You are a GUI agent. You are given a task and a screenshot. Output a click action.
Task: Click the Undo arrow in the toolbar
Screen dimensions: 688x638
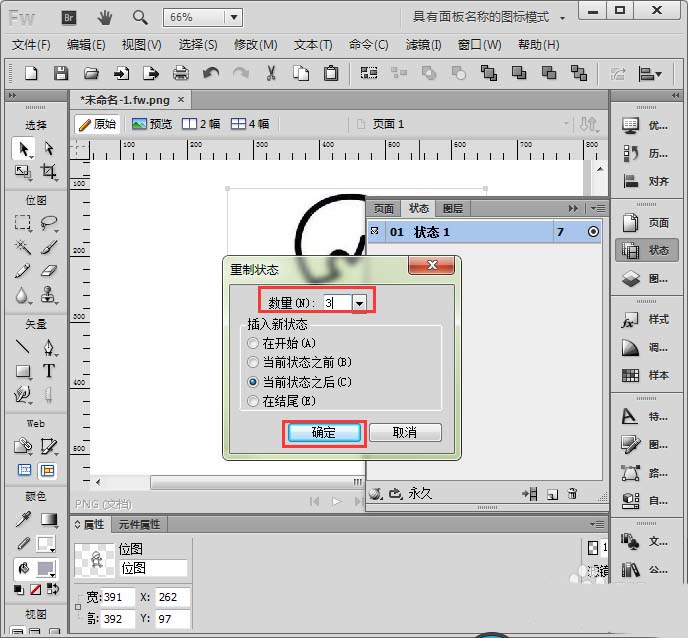tap(211, 73)
